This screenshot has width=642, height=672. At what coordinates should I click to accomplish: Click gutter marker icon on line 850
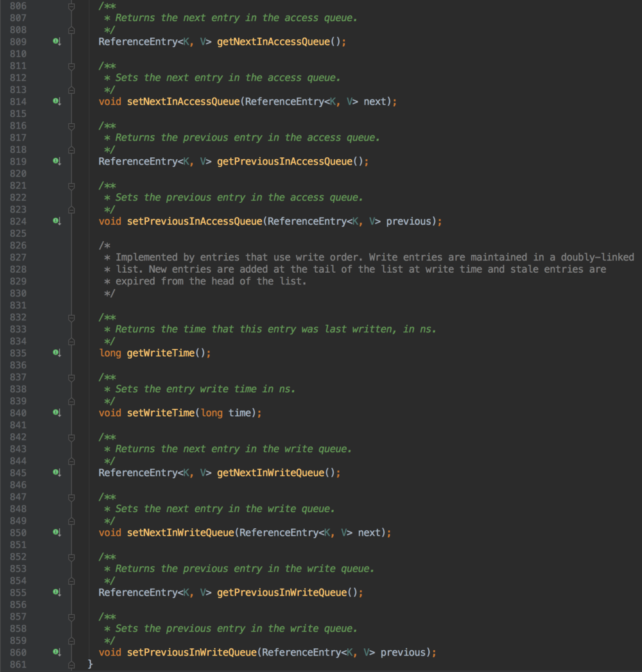pyautogui.click(x=56, y=532)
